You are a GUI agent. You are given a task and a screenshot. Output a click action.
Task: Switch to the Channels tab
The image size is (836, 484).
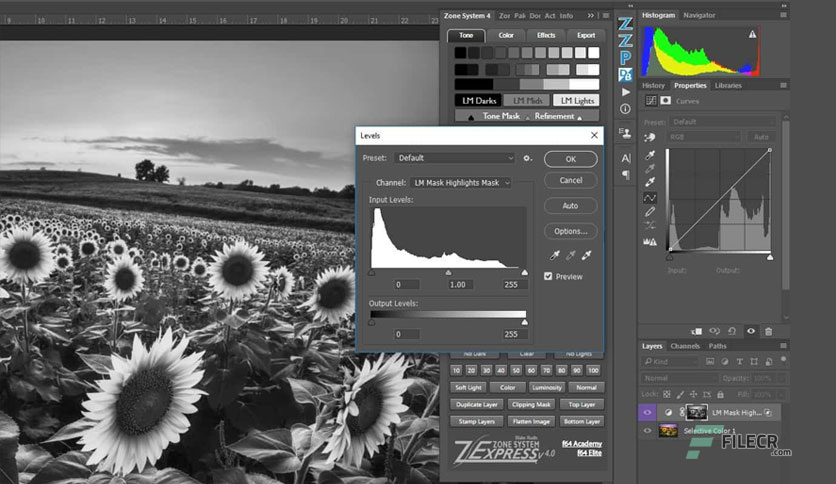[685, 346]
